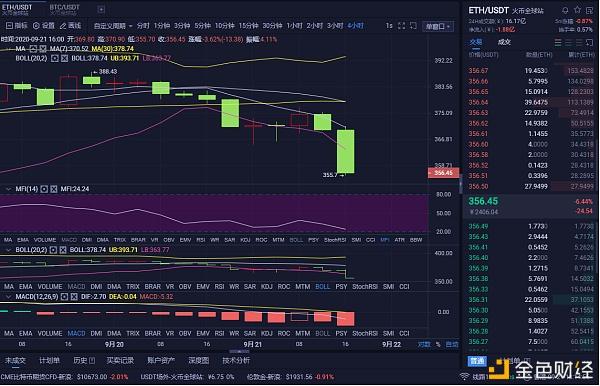Collapse the MACD(12,26,9) panel chevron
The image size is (600, 386).
(x=8, y=297)
